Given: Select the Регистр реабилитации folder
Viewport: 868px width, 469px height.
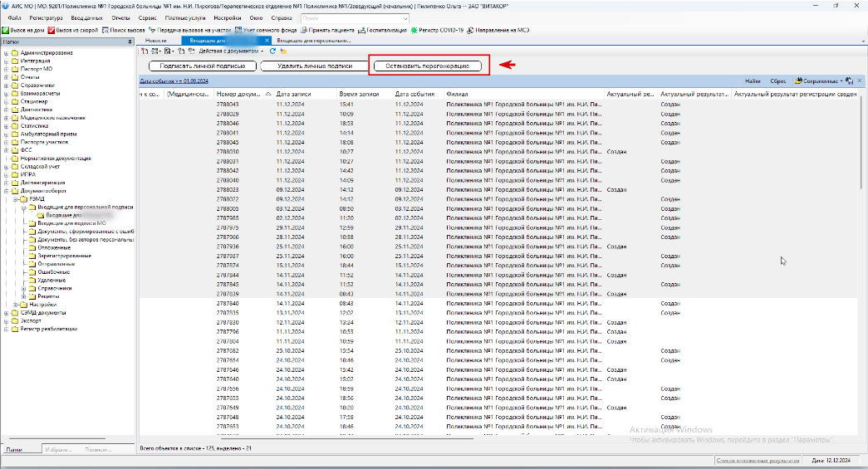Looking at the screenshot, I should [49, 329].
